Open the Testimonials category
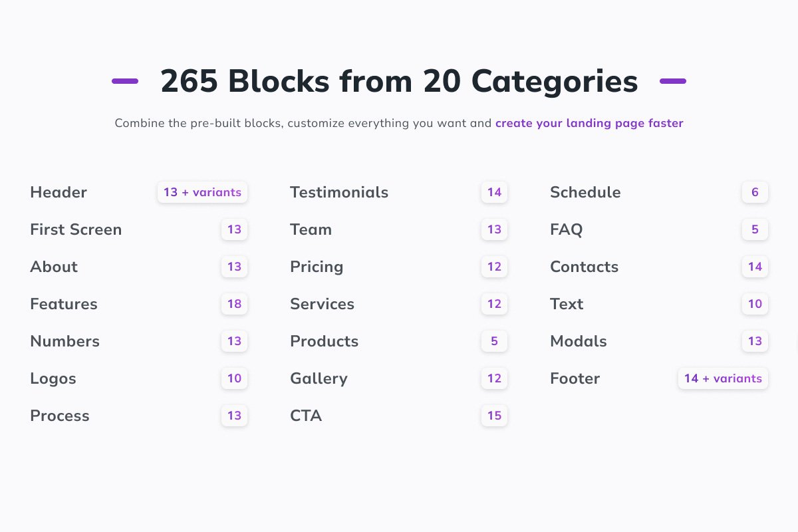798x532 pixels. [x=339, y=192]
